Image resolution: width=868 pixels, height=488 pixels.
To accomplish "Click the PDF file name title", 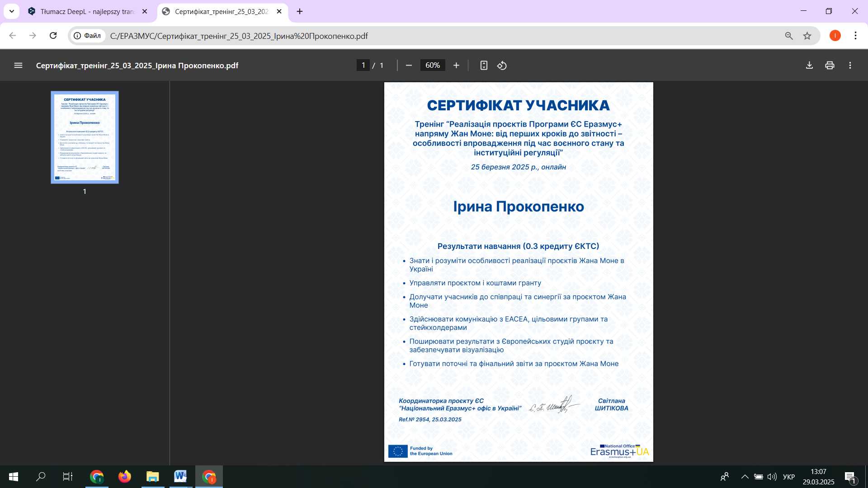I will (x=137, y=66).
